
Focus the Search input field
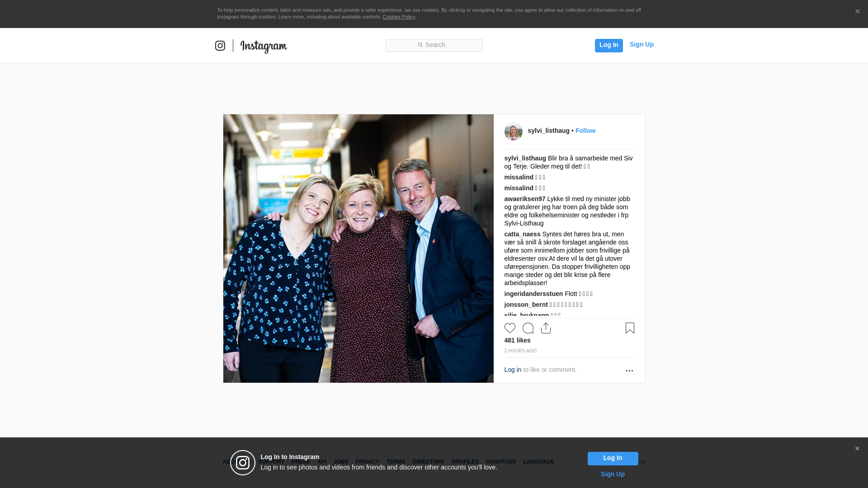tap(434, 45)
